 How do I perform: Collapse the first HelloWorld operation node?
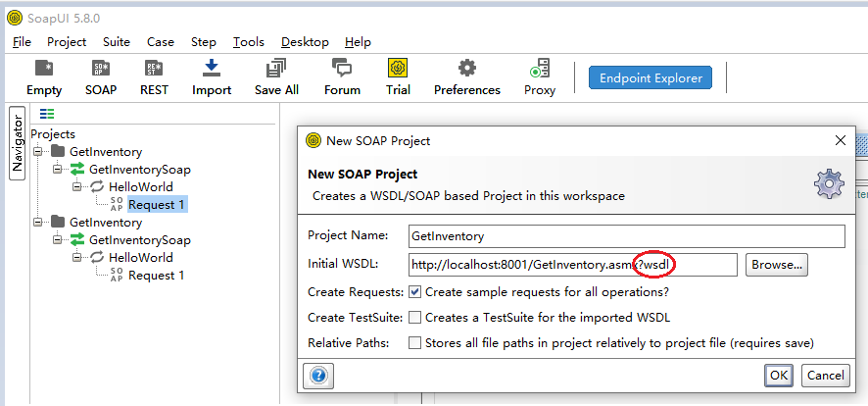point(77,186)
